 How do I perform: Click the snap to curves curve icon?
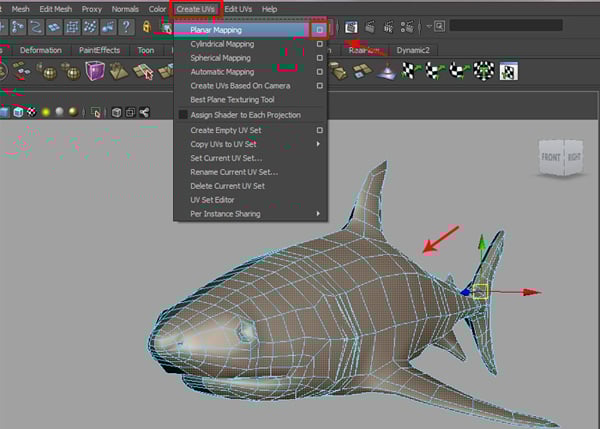pyautogui.click(x=36, y=27)
